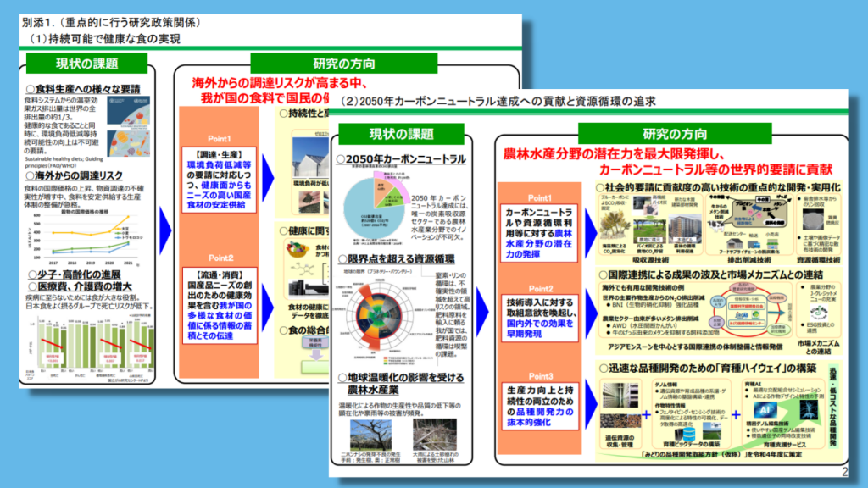Select the label '排出削減技術'
868x488 pixels.
[749, 260]
